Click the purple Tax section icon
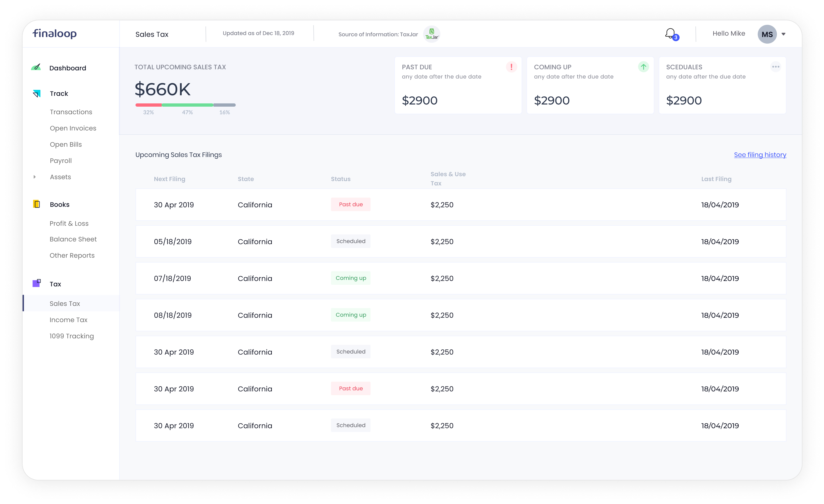Viewport: 824px width, 504px height. 37,283
